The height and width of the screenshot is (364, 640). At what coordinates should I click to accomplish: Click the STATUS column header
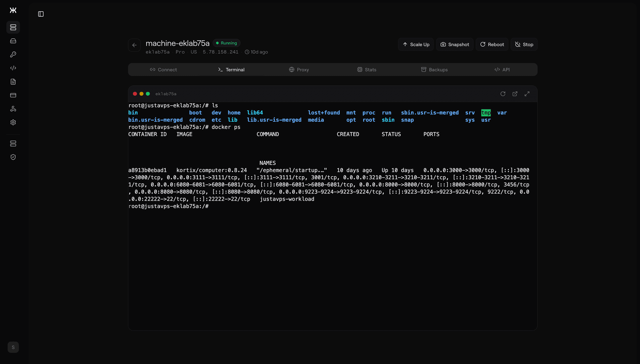391,134
